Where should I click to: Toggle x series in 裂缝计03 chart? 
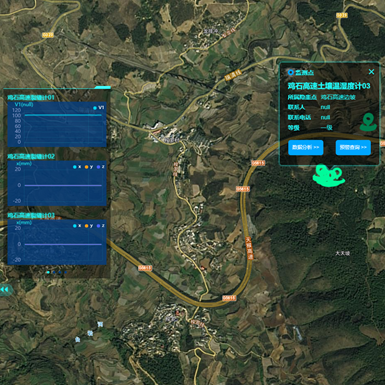coord(77,226)
